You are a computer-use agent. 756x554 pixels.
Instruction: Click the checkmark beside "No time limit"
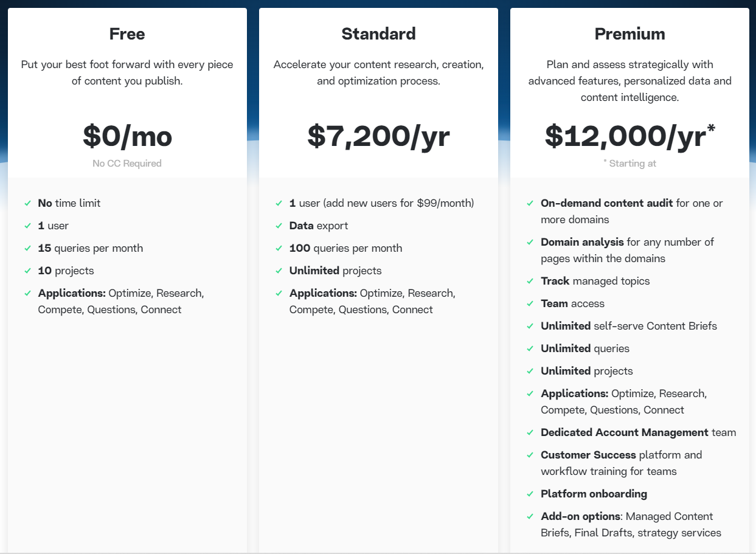28,203
